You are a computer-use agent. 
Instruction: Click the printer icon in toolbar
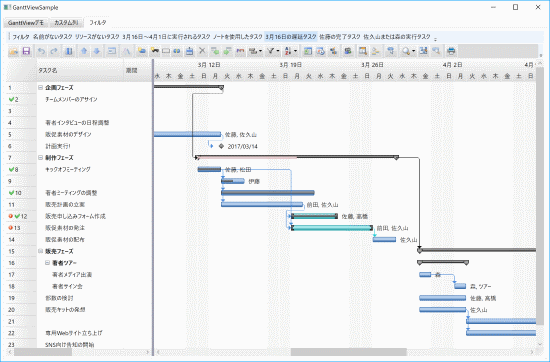(451, 51)
